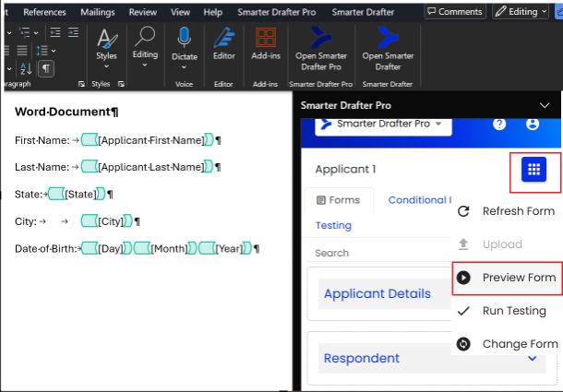Open the Help ribbon tab

click(x=213, y=12)
